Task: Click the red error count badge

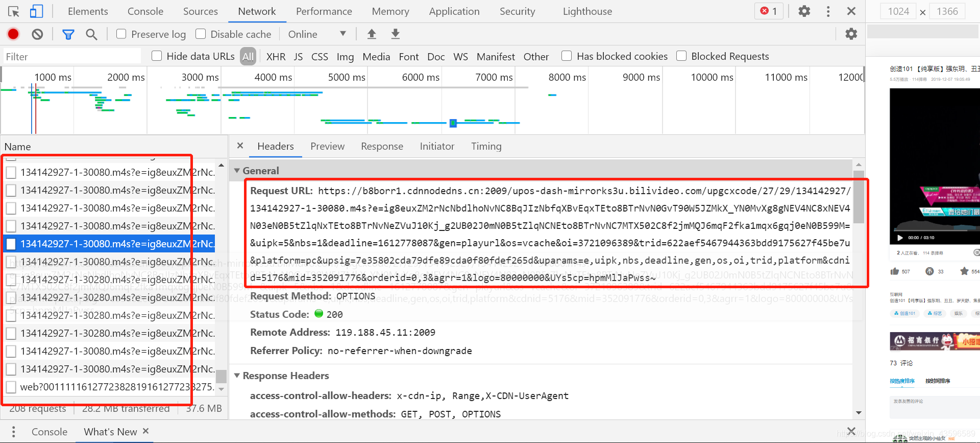Action: coord(769,11)
